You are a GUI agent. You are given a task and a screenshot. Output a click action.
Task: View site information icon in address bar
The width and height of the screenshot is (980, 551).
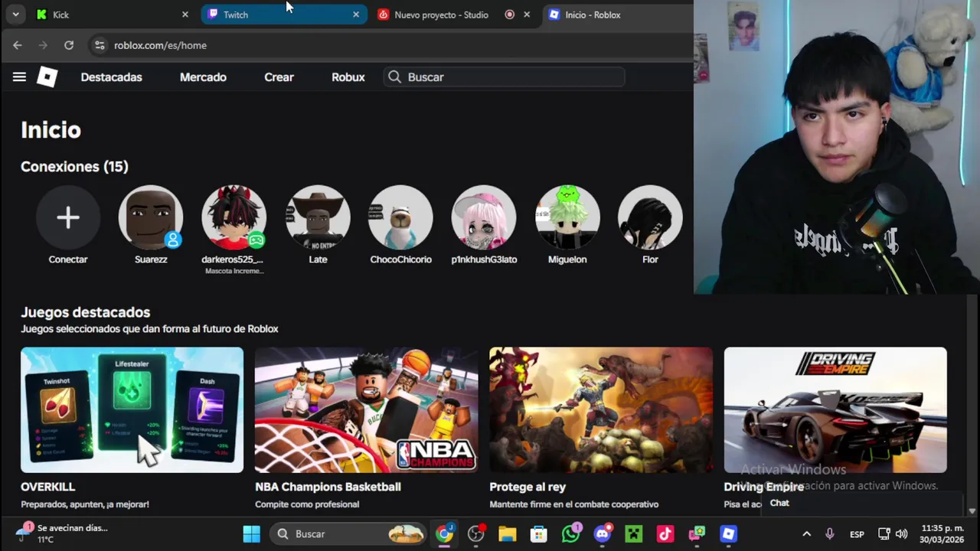[100, 45]
